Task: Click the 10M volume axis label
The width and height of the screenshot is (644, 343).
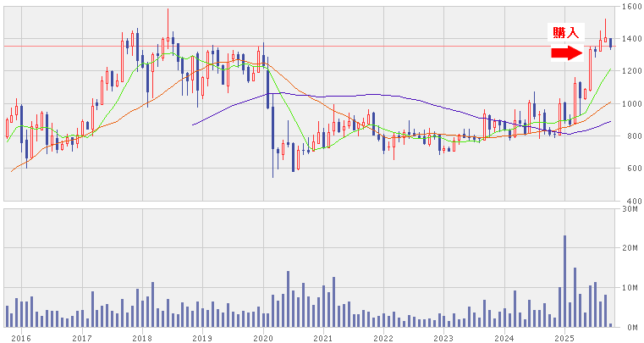Action: (630, 287)
